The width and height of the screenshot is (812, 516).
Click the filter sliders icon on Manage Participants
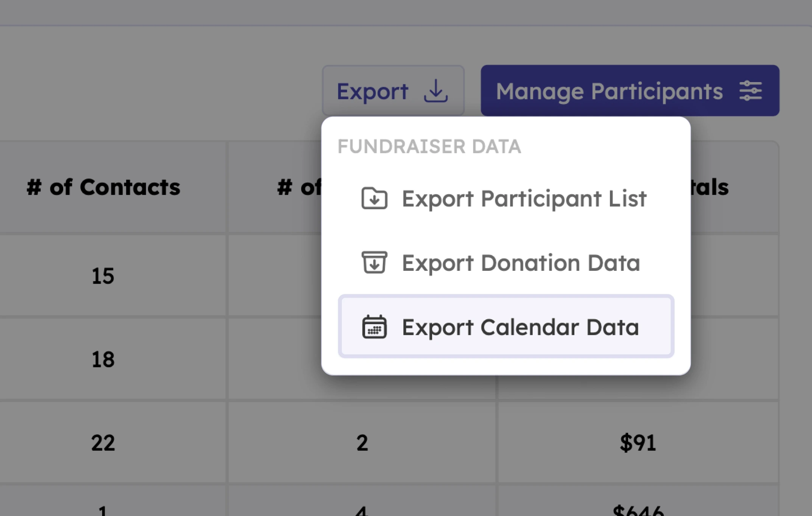tap(751, 91)
